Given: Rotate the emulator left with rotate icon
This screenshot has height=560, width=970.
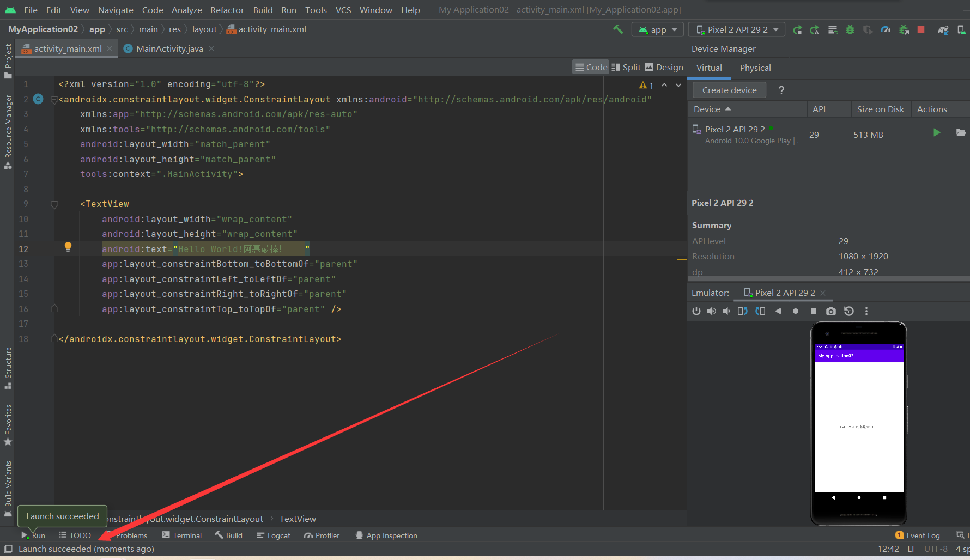Looking at the screenshot, I should [742, 311].
